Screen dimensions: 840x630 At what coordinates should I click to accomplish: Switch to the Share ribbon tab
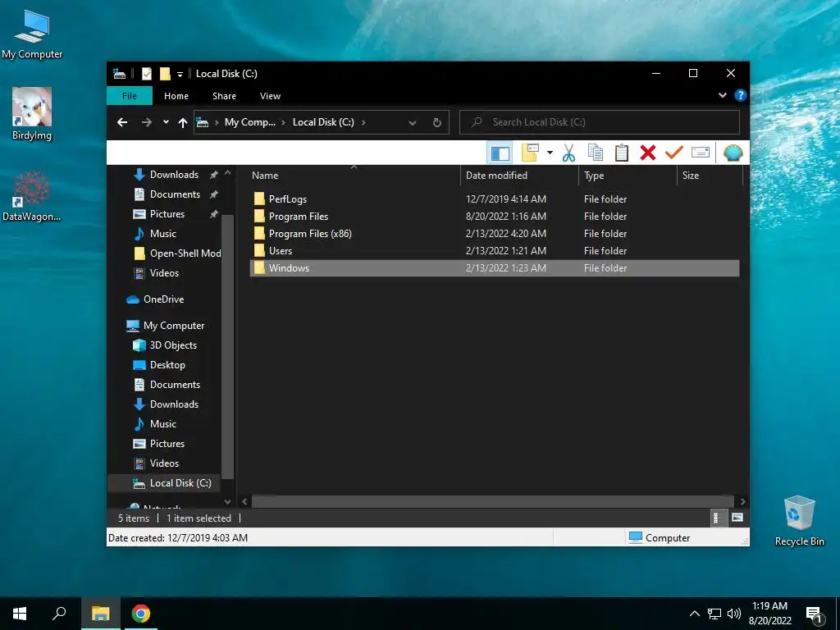pos(224,96)
